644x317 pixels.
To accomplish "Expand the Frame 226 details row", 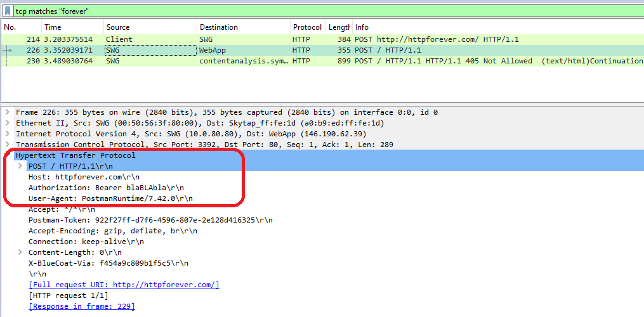I will (7, 112).
